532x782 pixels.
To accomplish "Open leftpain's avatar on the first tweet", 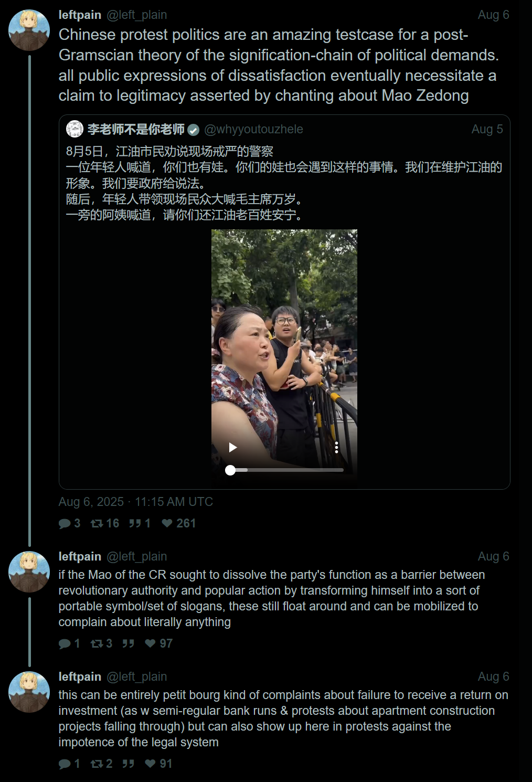I will coord(29,30).
